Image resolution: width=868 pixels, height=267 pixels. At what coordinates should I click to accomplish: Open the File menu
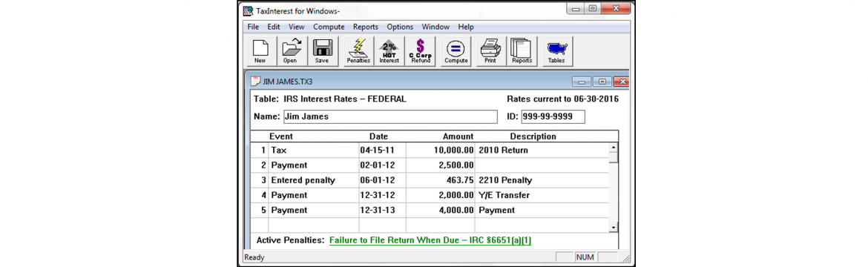(253, 27)
